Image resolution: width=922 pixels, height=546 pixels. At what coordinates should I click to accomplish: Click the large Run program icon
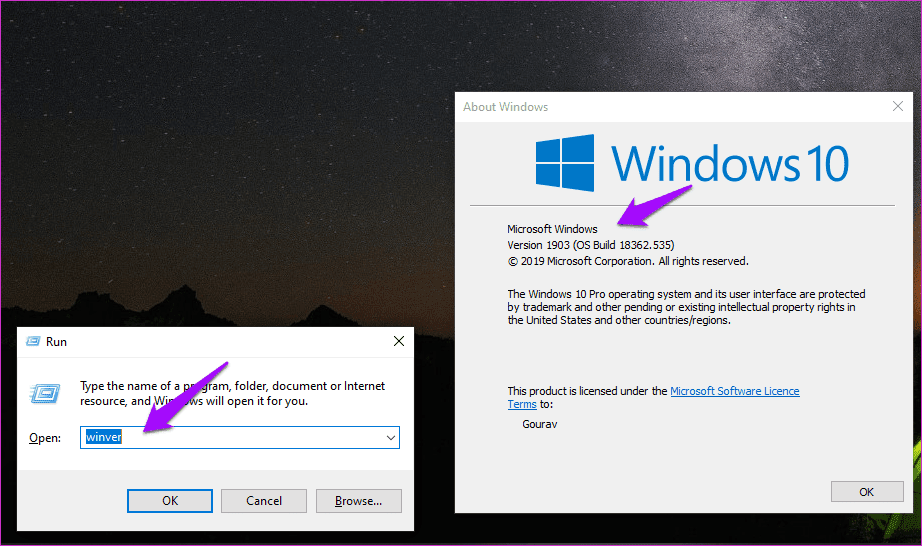pos(45,393)
